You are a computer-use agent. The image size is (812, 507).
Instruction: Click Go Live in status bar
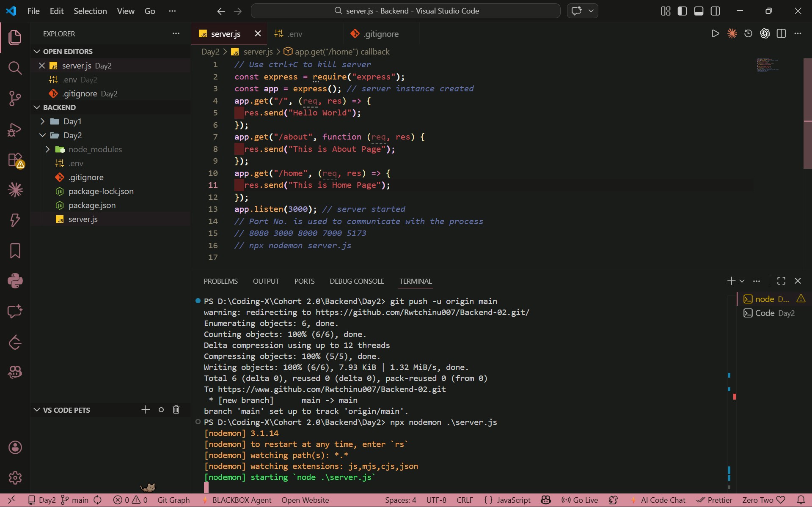[580, 500]
